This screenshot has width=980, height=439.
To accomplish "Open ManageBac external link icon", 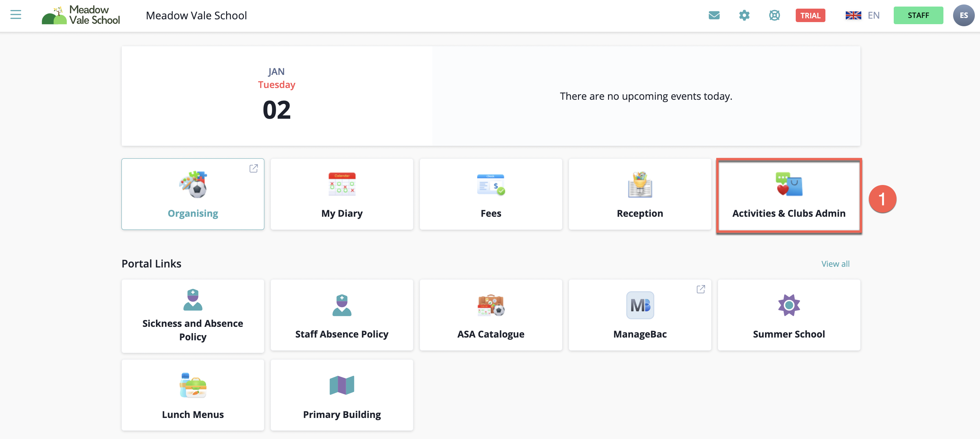I will pyautogui.click(x=700, y=289).
